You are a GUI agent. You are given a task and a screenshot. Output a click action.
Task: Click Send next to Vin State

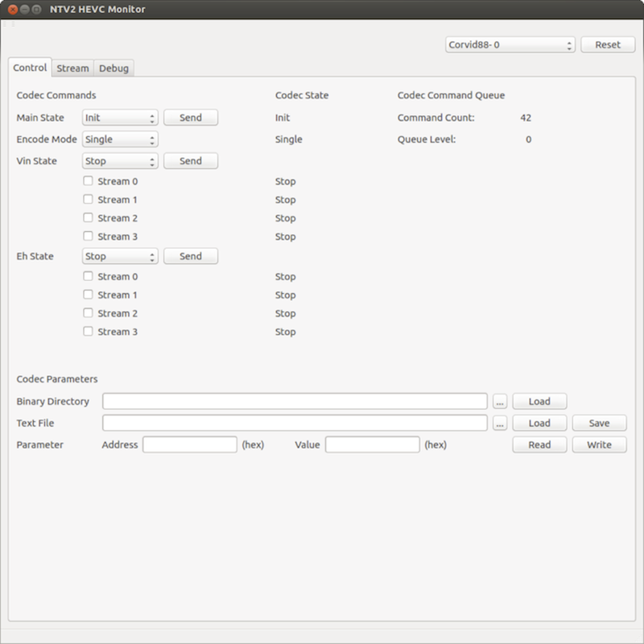[191, 161]
